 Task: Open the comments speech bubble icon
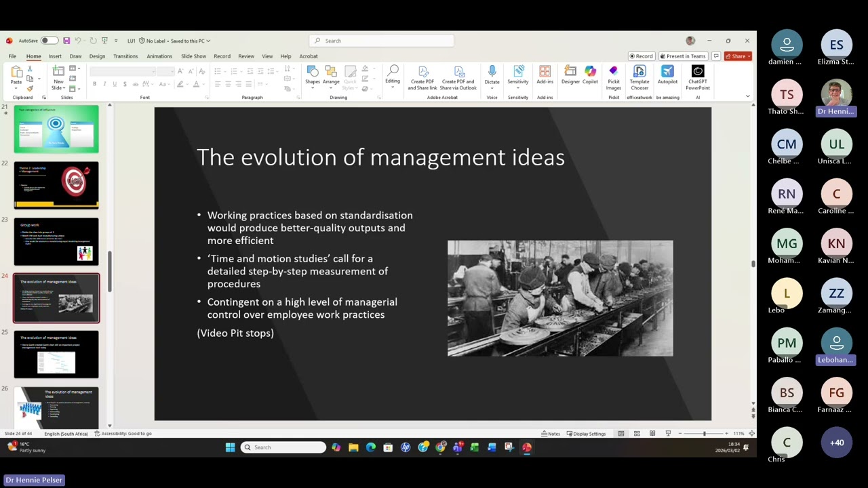[715, 56]
